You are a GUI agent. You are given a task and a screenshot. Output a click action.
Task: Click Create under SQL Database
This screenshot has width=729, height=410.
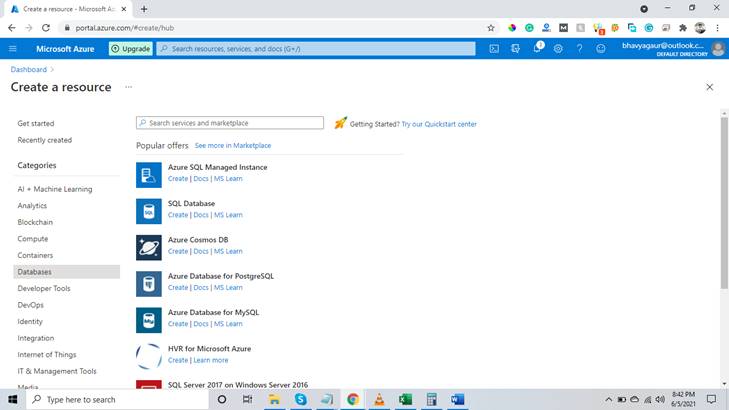point(178,215)
